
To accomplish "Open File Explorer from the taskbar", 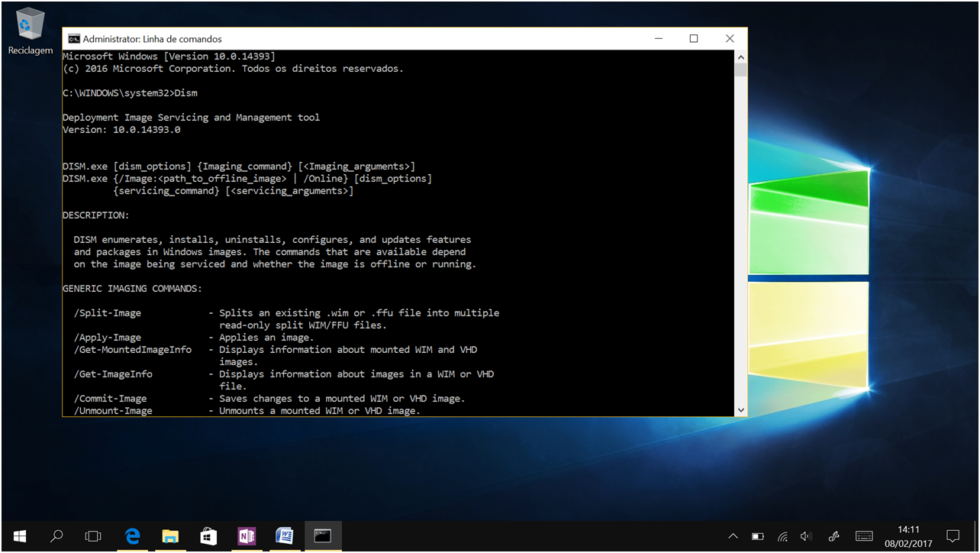I will [x=170, y=536].
